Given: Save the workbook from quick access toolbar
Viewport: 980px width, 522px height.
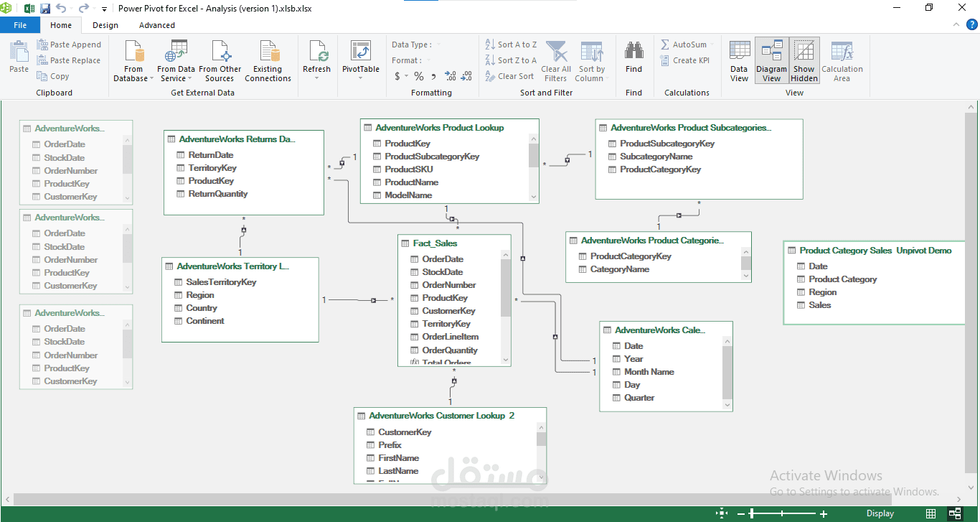Looking at the screenshot, I should 45,9.
